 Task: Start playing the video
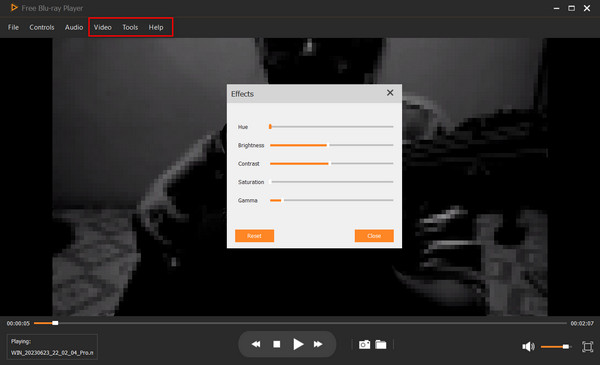[298, 344]
